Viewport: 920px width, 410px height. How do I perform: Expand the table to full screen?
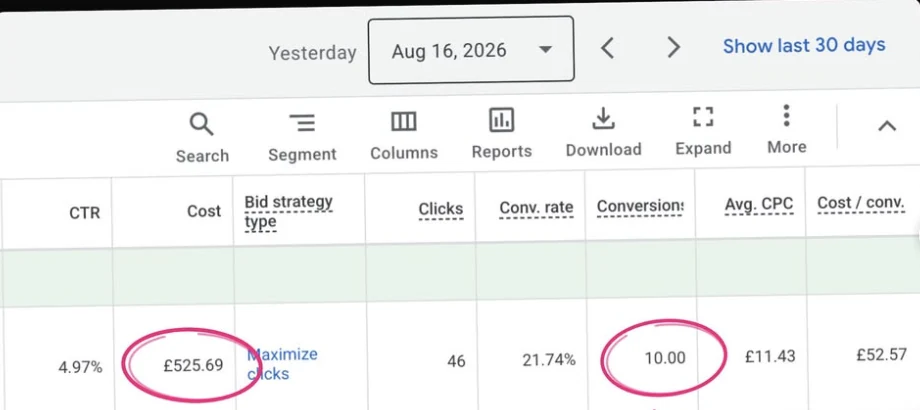click(703, 132)
